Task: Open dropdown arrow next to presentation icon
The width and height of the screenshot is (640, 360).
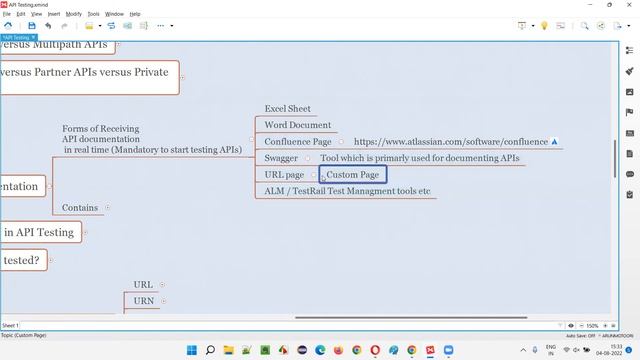Action: (533, 26)
